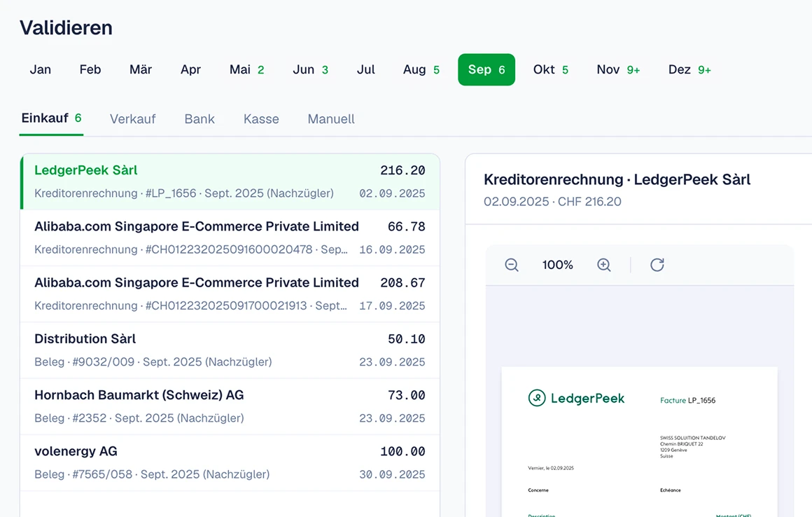Click the Validieren page heading
The width and height of the screenshot is (812, 517).
pyautogui.click(x=66, y=27)
